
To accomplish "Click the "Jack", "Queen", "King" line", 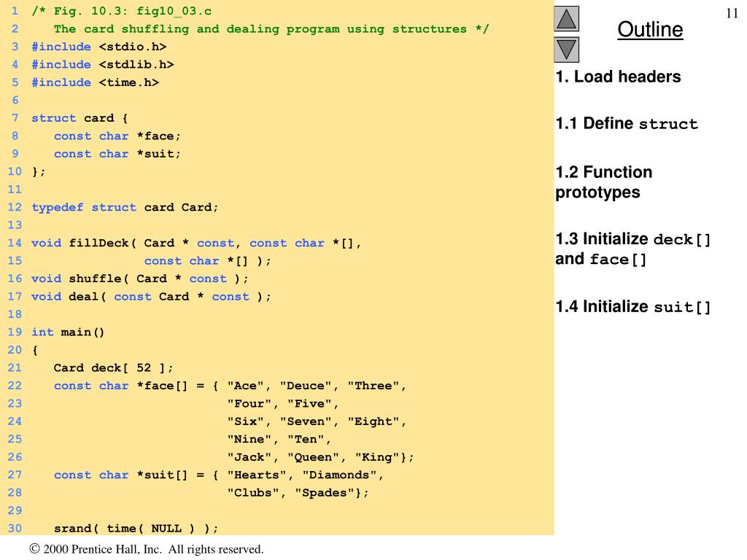I will pyautogui.click(x=321, y=457).
